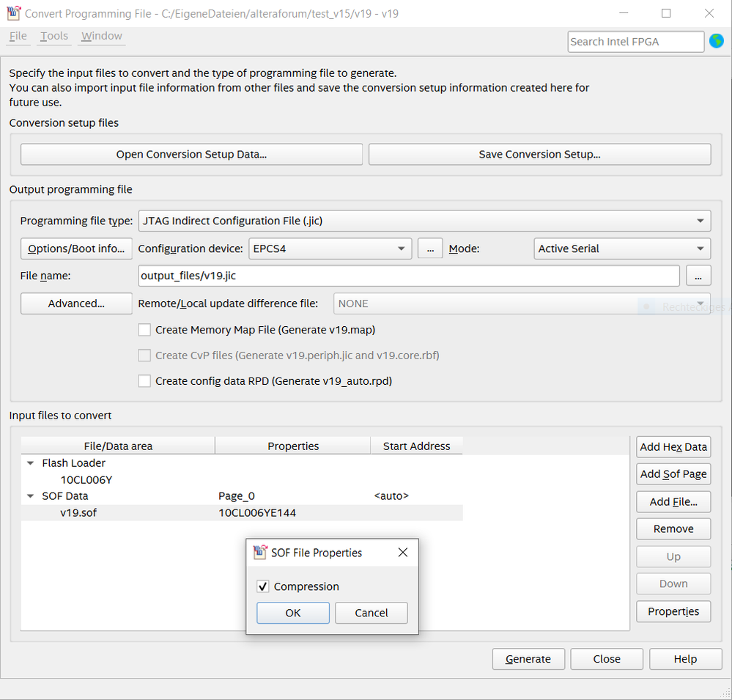Click Save Conversion Setup button
This screenshot has height=700, width=732.
pyautogui.click(x=540, y=154)
